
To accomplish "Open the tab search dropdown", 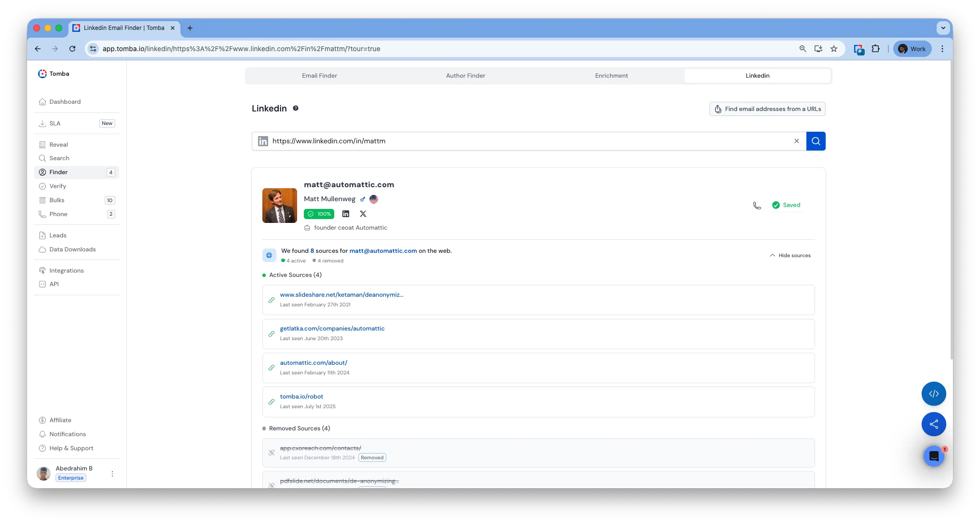I will 943,28.
